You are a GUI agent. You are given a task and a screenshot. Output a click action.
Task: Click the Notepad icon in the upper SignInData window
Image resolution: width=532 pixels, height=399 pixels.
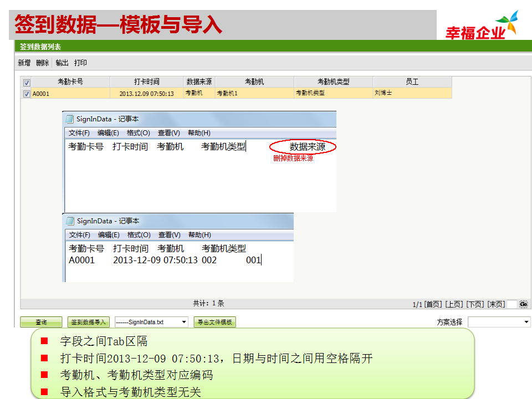[70, 119]
